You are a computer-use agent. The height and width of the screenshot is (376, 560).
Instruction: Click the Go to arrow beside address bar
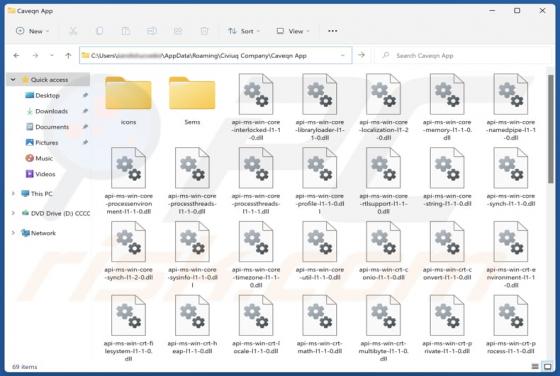[361, 55]
